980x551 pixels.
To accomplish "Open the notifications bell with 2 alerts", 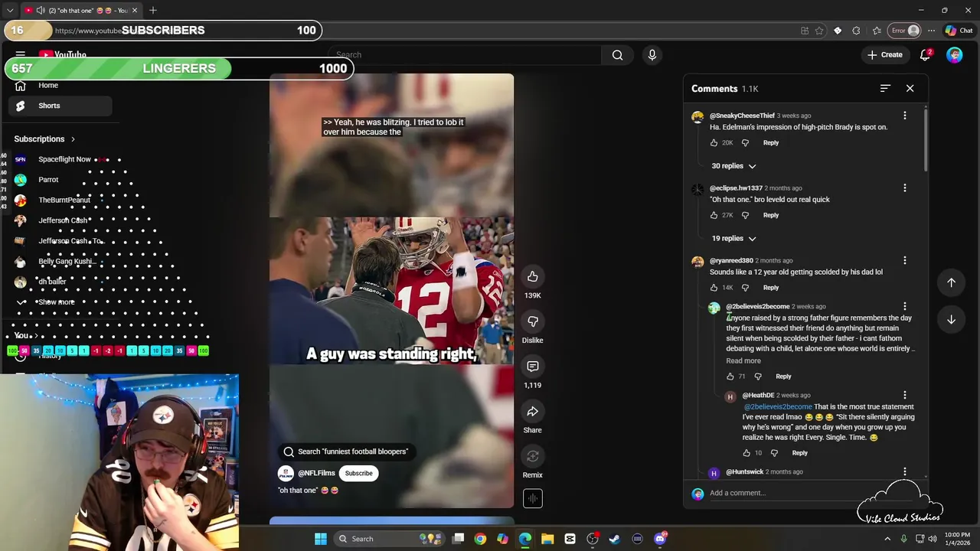I will point(925,55).
